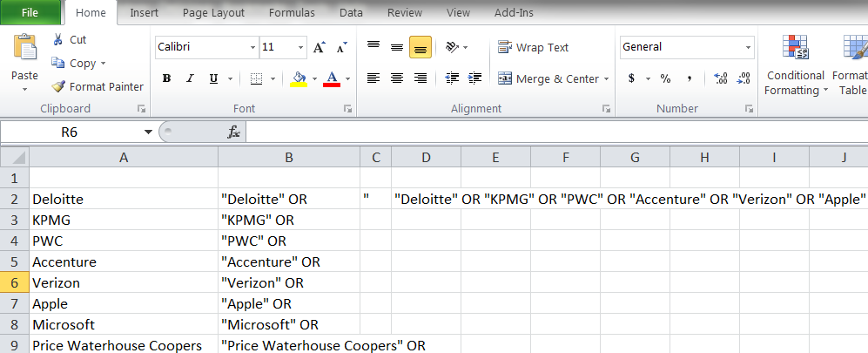Viewport: 868px width, 353px height.
Task: Align text left
Action: pos(373,78)
